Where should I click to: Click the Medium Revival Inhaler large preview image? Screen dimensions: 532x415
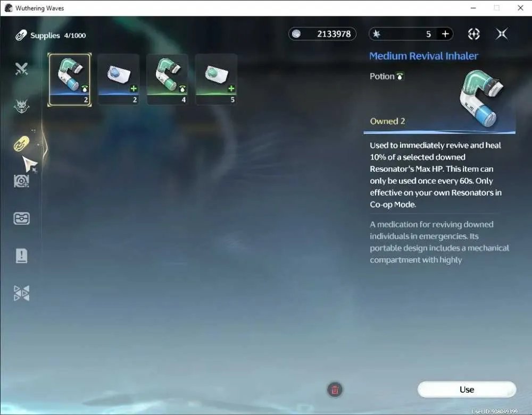482,98
